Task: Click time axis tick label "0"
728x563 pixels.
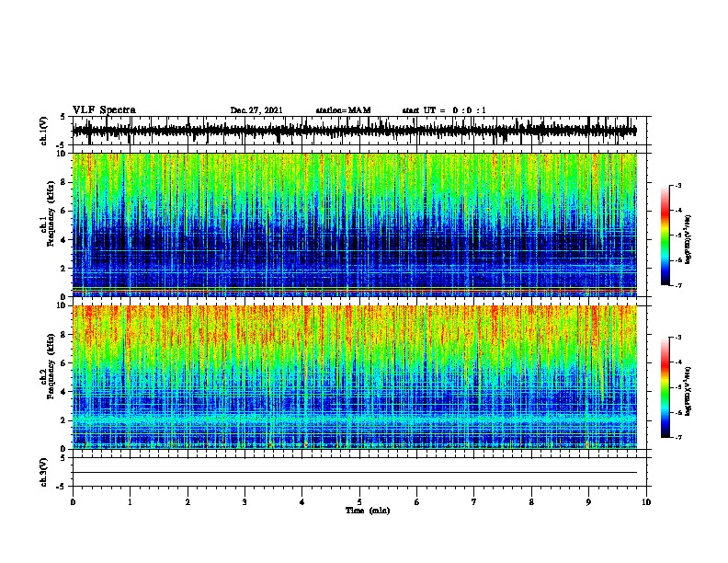Action: (x=73, y=502)
